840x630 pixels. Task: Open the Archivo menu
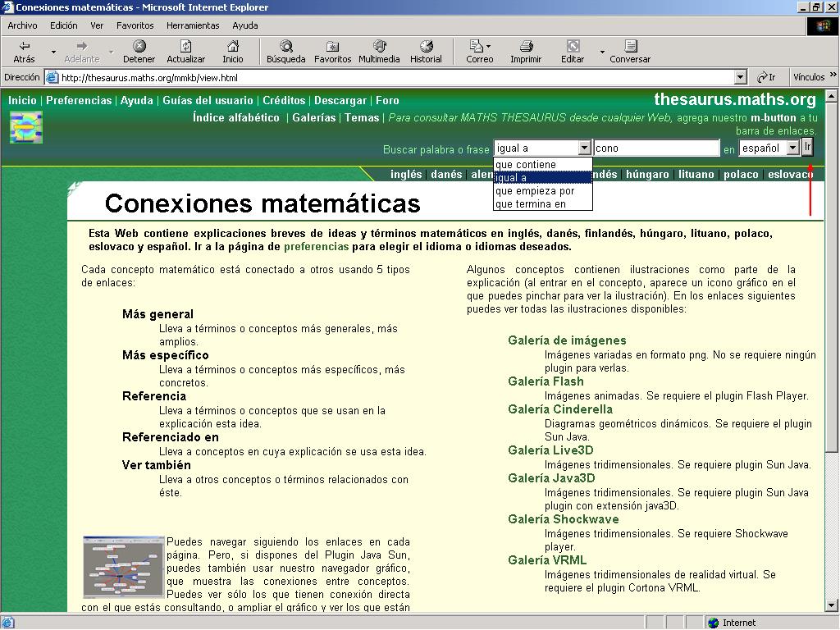point(22,25)
